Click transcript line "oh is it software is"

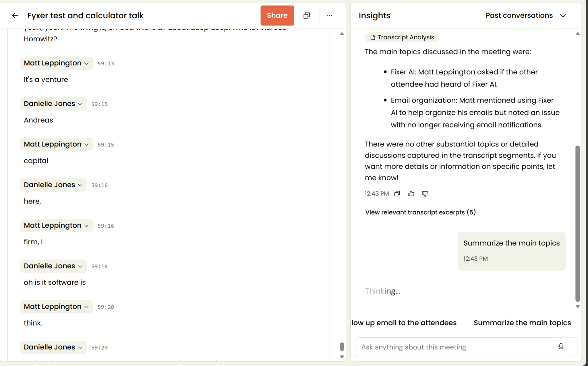pos(55,282)
